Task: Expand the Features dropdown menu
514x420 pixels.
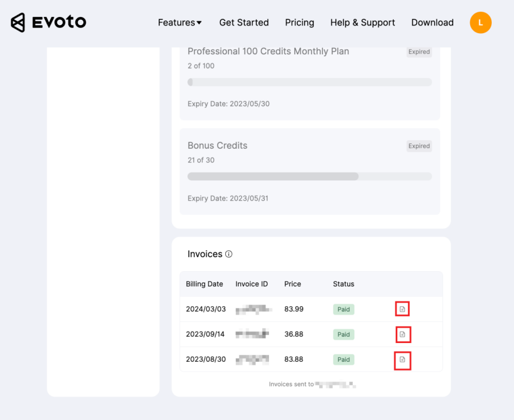Action: [x=180, y=23]
